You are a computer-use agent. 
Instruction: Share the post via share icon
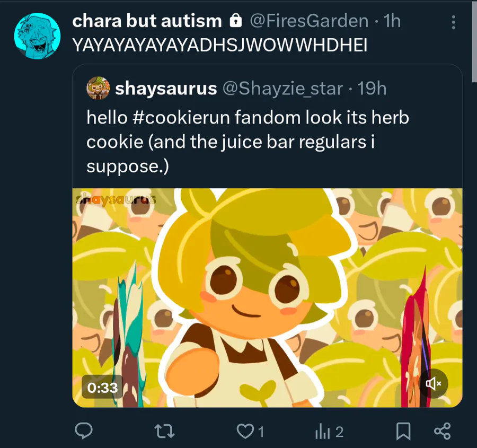click(443, 431)
